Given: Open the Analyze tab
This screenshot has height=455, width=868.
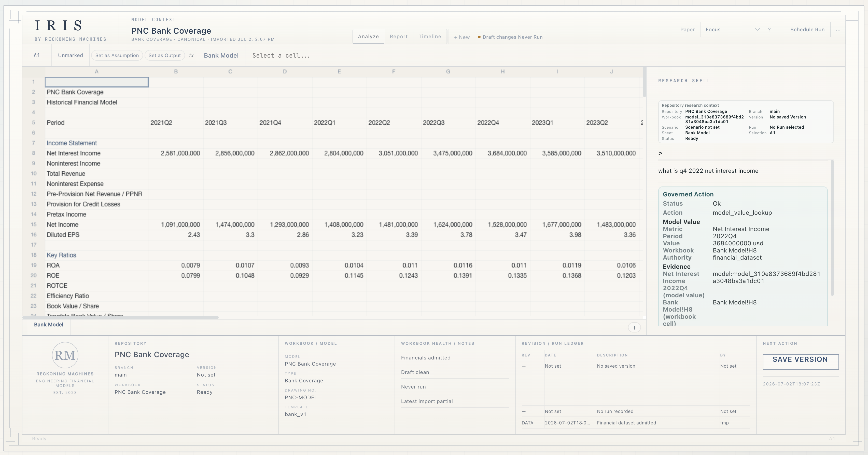Looking at the screenshot, I should click(x=368, y=36).
